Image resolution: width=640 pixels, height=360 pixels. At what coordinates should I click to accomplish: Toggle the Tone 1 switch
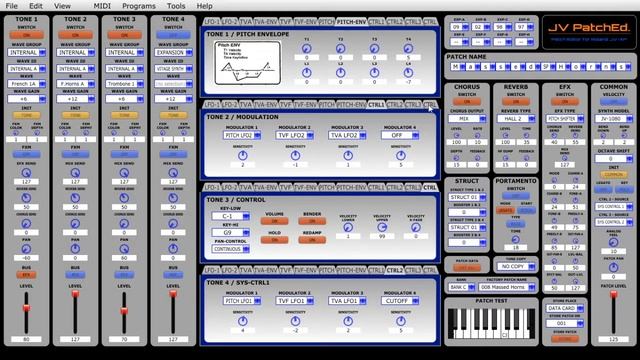pos(26,36)
